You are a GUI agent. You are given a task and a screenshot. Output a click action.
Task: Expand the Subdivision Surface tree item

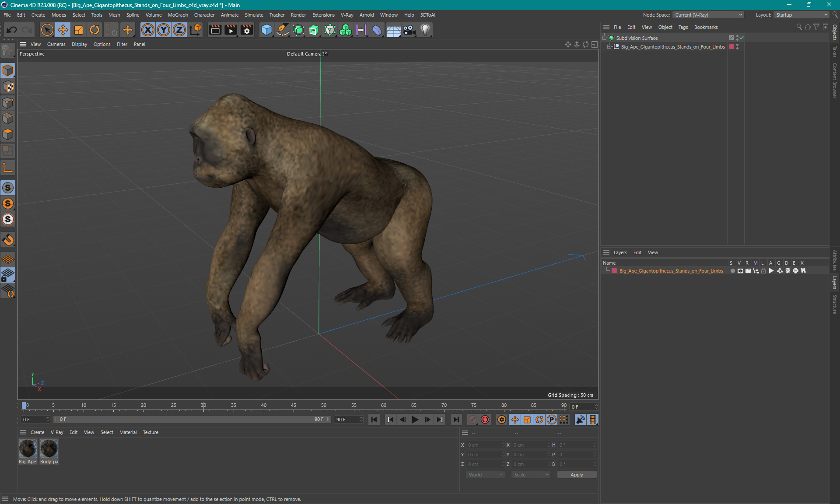click(x=605, y=38)
